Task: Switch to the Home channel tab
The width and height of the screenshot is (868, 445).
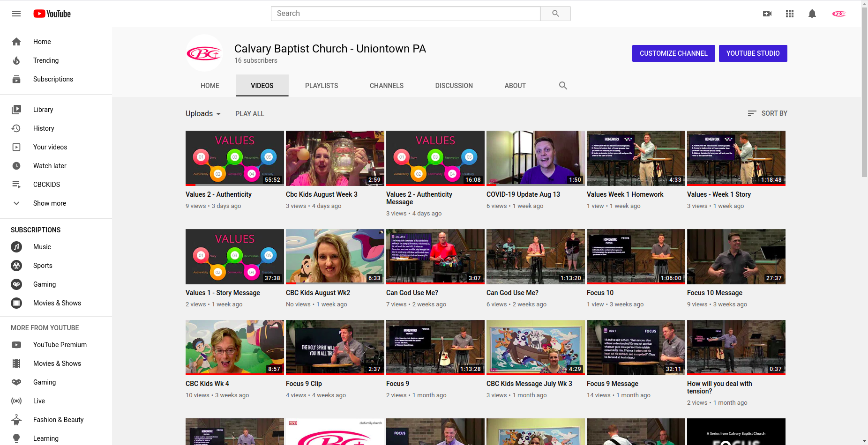Action: [210, 86]
